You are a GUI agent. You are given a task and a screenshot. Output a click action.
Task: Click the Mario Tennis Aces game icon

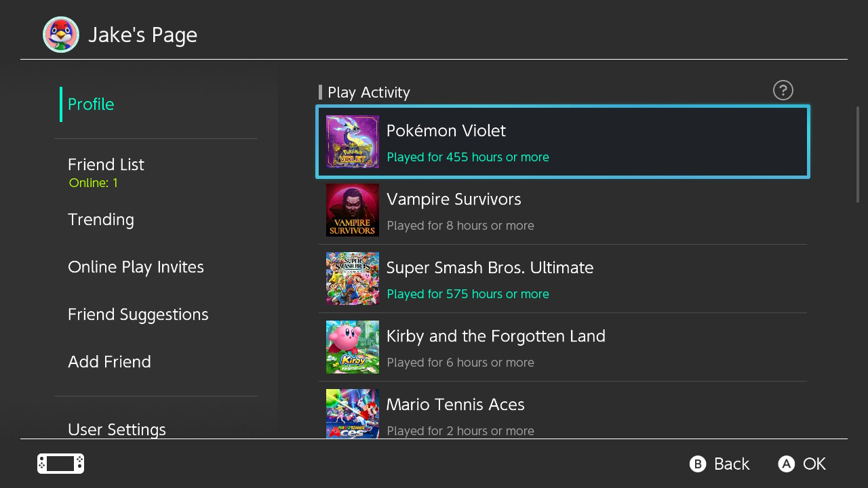point(353,413)
